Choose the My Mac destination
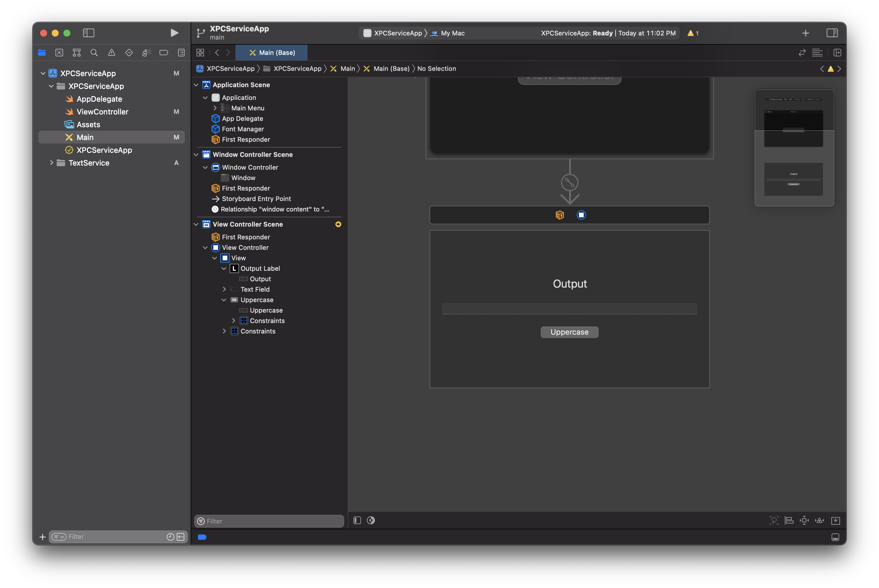Screen dimensions: 879x588 (448, 33)
